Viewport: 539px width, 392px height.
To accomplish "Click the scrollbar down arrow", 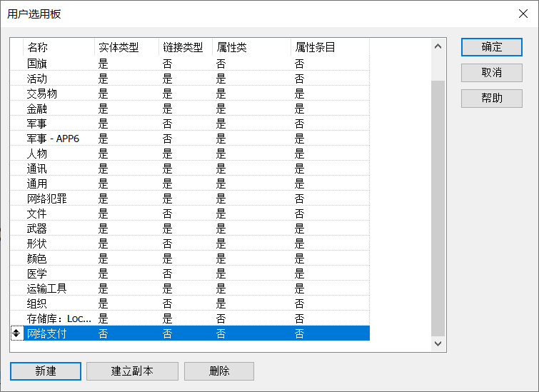I will point(438,343).
